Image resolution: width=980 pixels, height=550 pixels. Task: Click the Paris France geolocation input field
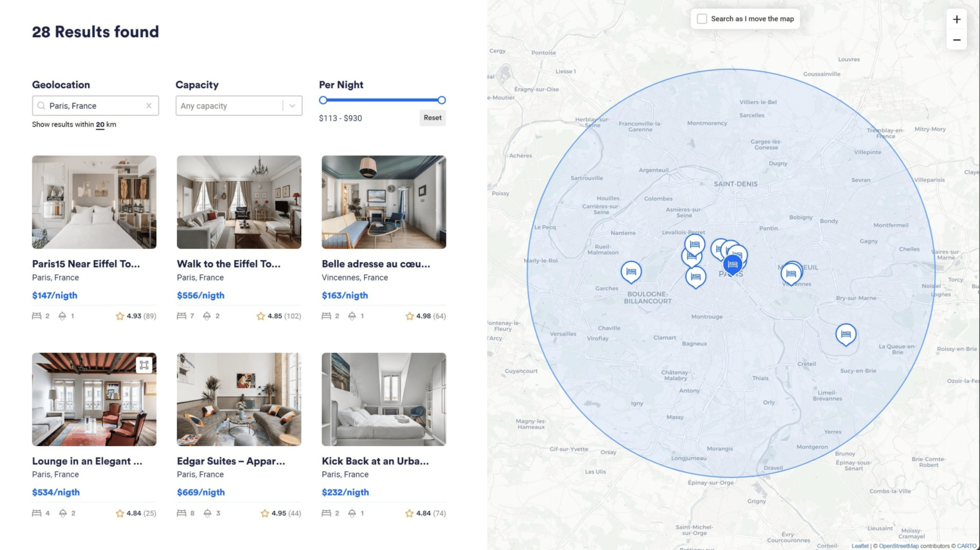(x=95, y=105)
